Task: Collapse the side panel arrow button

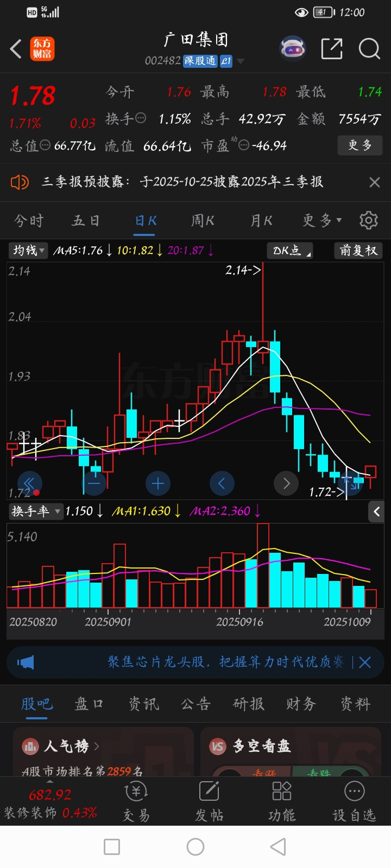Action: coord(376,511)
